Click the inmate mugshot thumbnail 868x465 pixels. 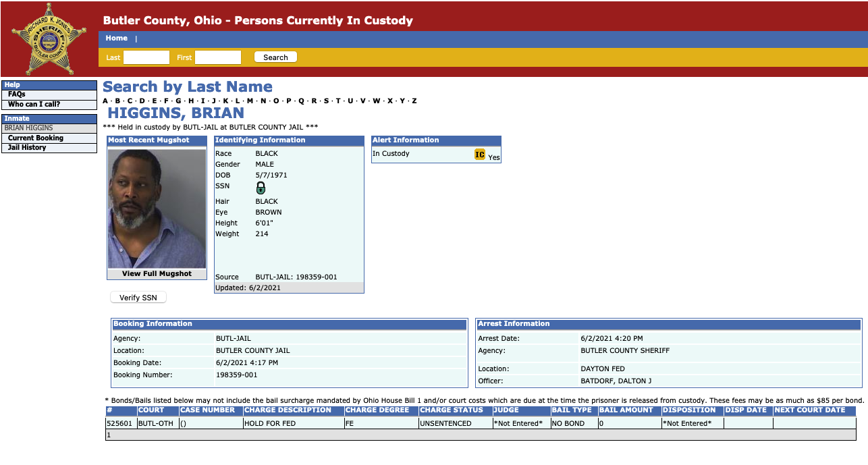coord(157,209)
